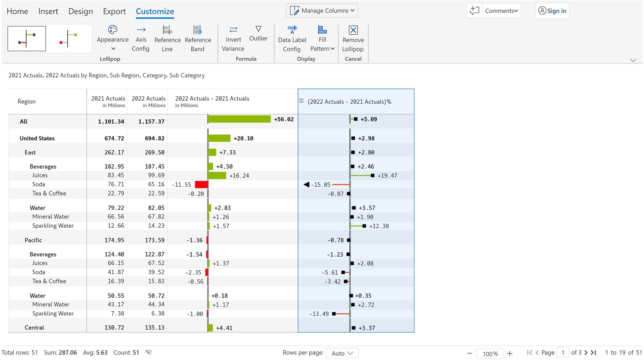Select black-dot lollipop style thumbnail
Screen dimensions: 644x361
point(27,39)
